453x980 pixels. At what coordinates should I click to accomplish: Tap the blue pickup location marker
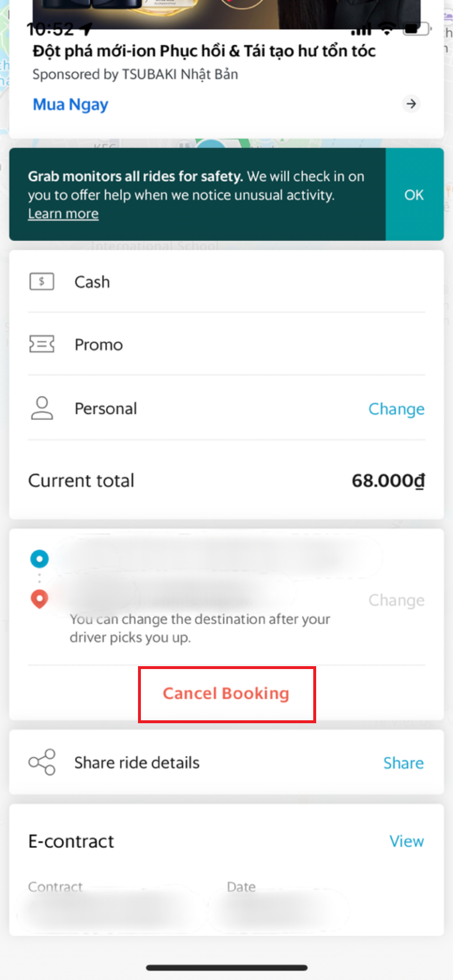tap(40, 559)
